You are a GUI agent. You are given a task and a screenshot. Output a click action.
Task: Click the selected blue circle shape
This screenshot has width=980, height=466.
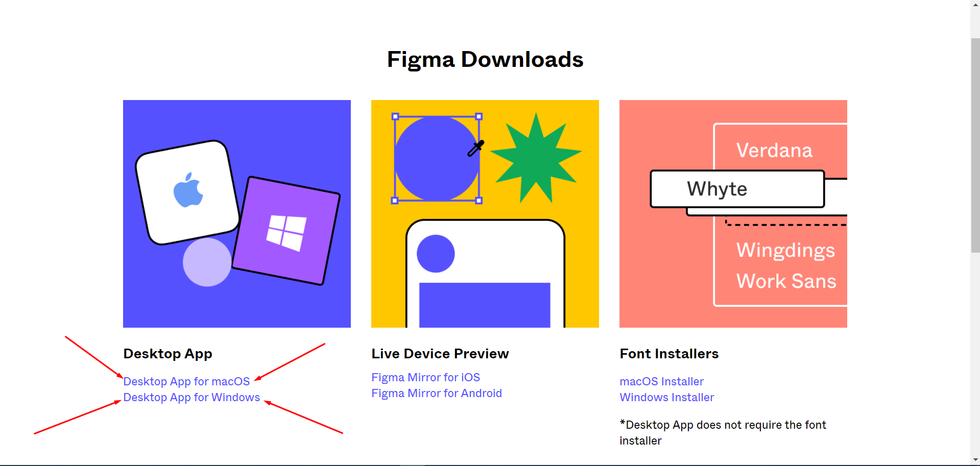pos(437,159)
